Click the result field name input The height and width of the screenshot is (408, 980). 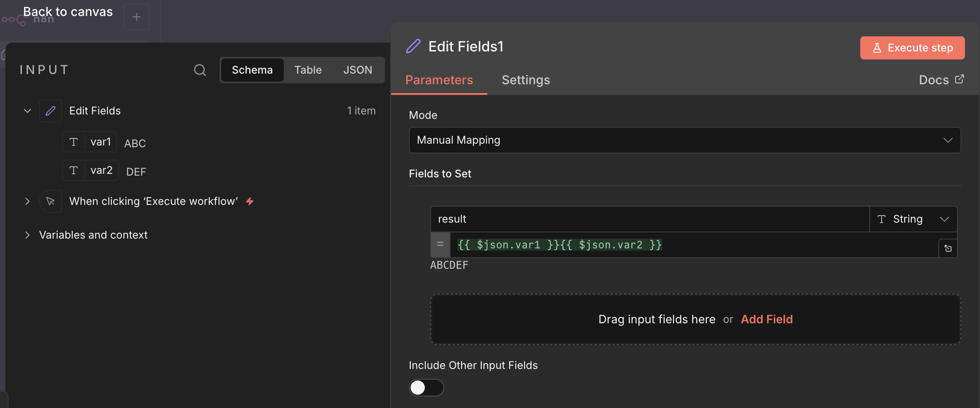649,219
